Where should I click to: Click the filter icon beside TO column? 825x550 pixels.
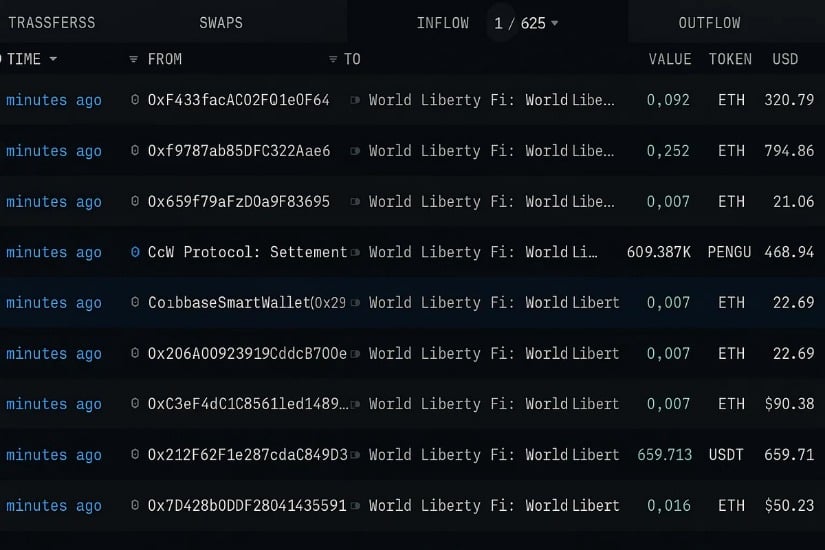pos(333,60)
